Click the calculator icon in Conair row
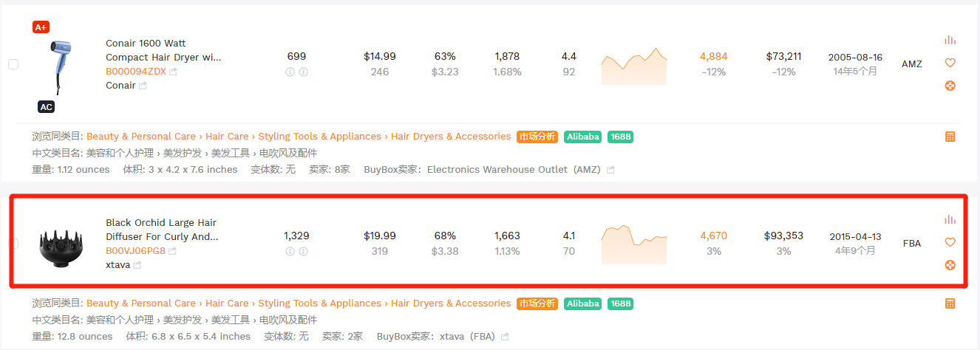 pos(950,137)
